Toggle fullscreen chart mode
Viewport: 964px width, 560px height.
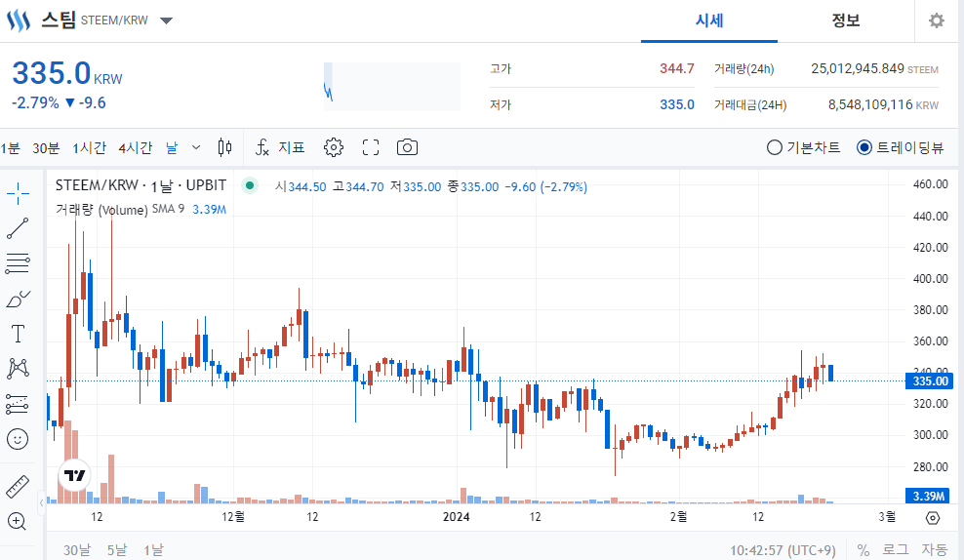[371, 147]
